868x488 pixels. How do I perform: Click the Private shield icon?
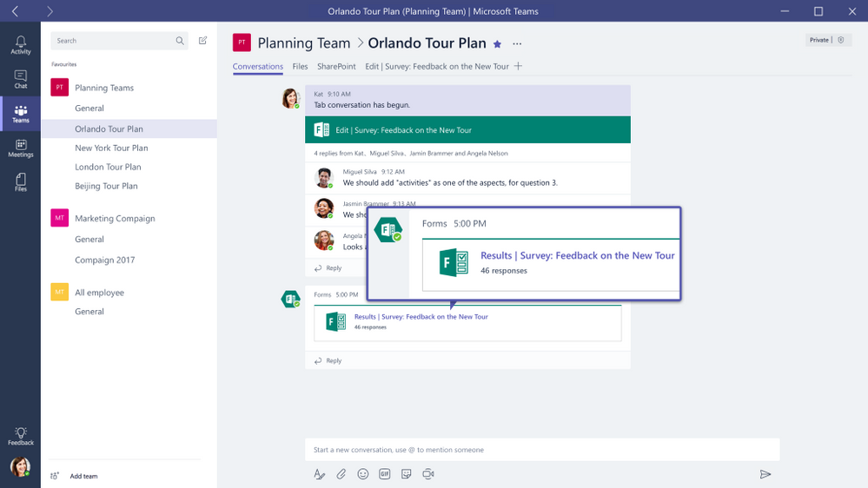[841, 40]
